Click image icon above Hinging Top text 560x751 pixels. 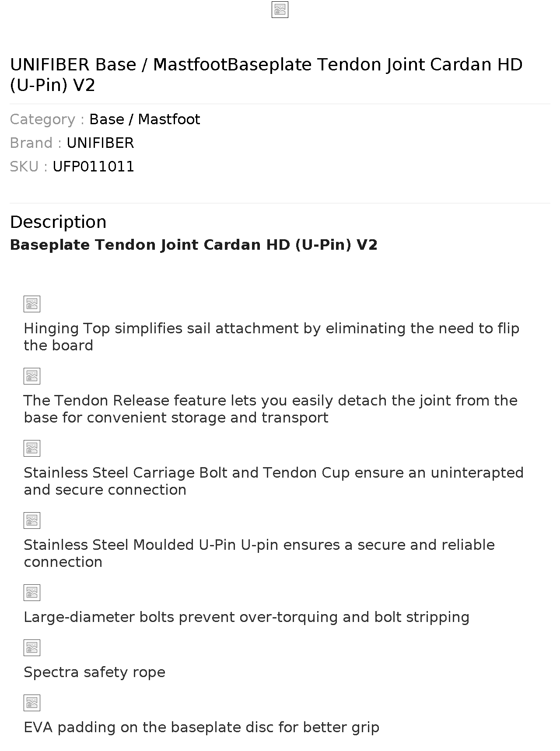[32, 304]
